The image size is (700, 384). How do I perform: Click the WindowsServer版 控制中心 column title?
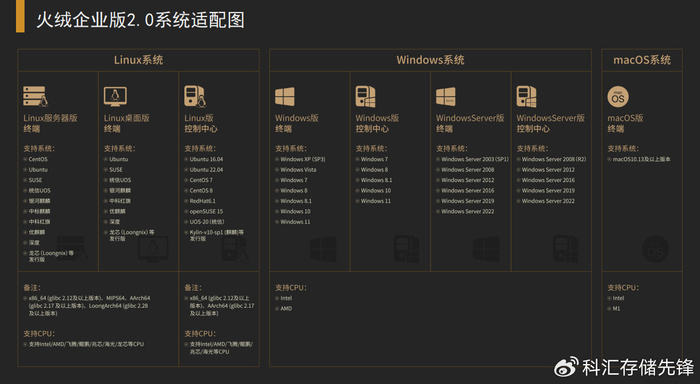550,123
